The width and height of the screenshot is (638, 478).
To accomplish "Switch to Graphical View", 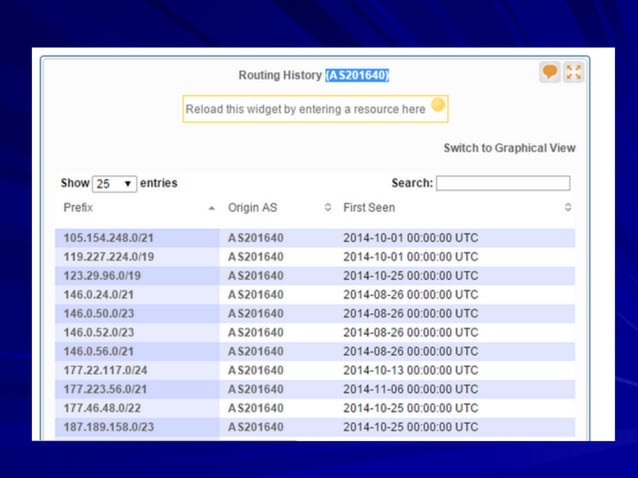I will tap(509, 148).
